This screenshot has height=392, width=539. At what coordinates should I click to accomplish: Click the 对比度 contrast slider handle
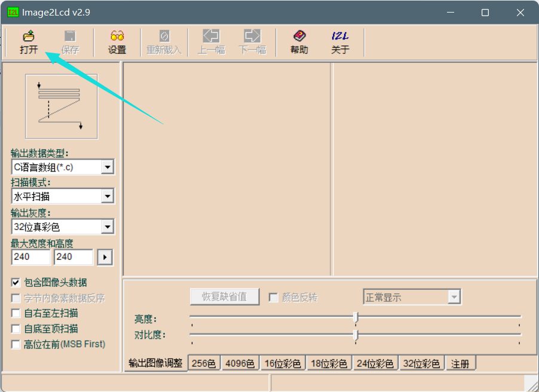coord(356,335)
